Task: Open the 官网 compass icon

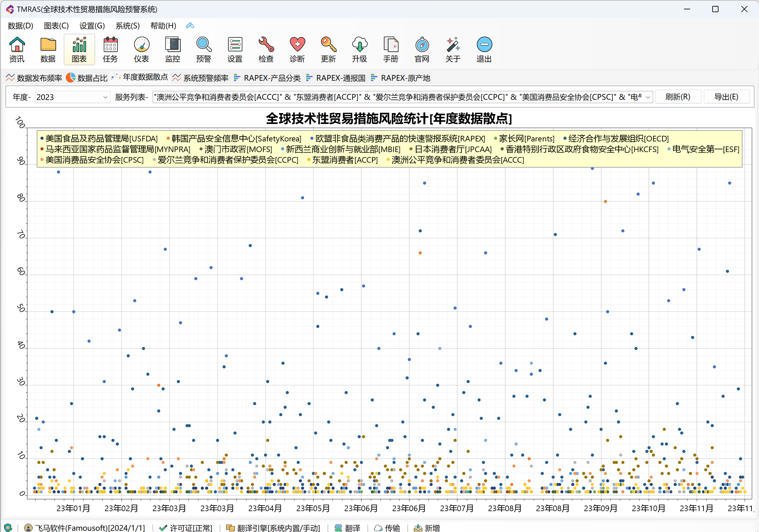Action: (x=422, y=50)
